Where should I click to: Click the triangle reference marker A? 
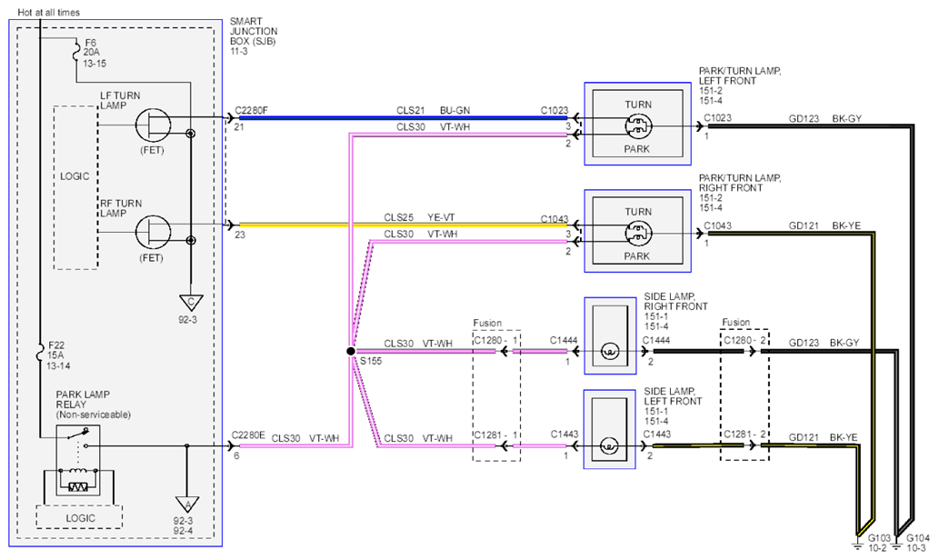coord(187,505)
